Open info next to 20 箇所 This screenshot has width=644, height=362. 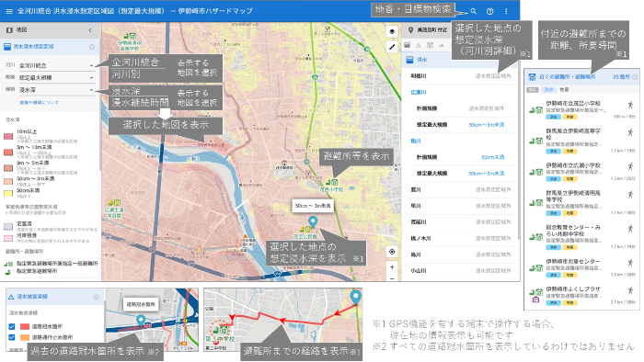(635, 77)
